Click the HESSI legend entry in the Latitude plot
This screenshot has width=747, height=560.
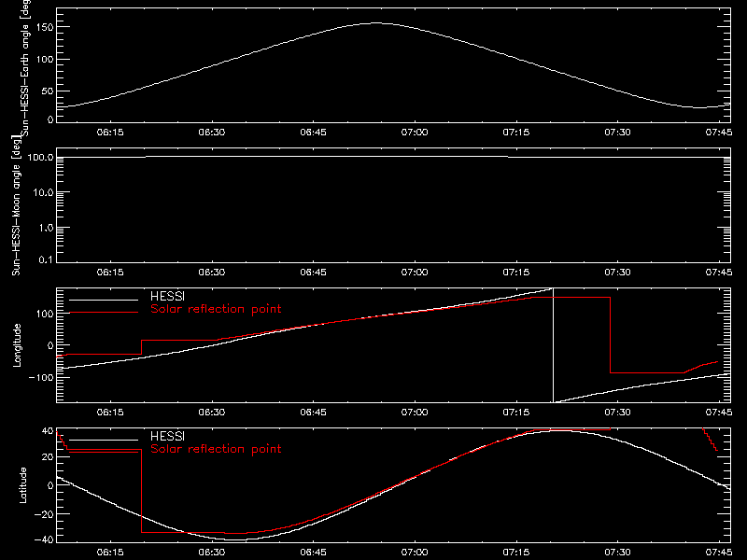167,436
